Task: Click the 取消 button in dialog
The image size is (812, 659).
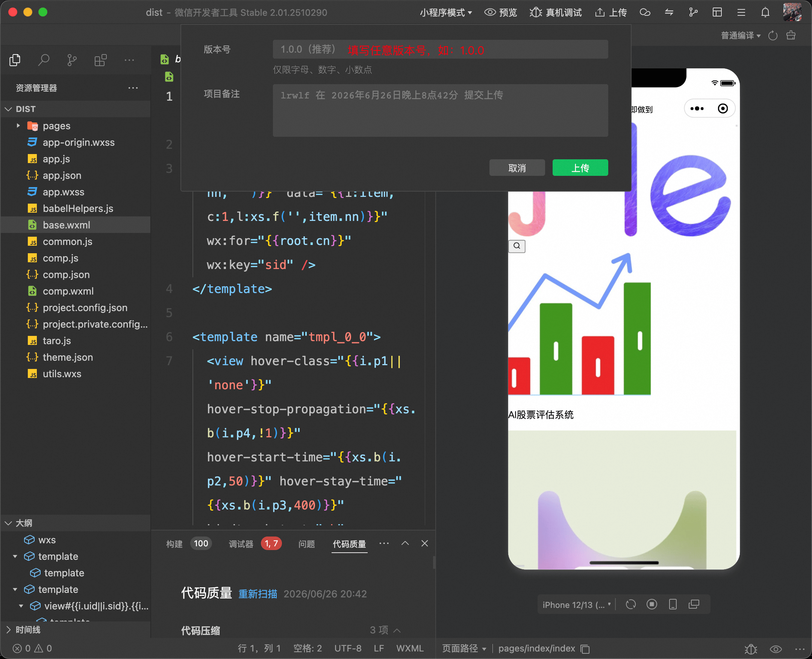Action: (517, 168)
